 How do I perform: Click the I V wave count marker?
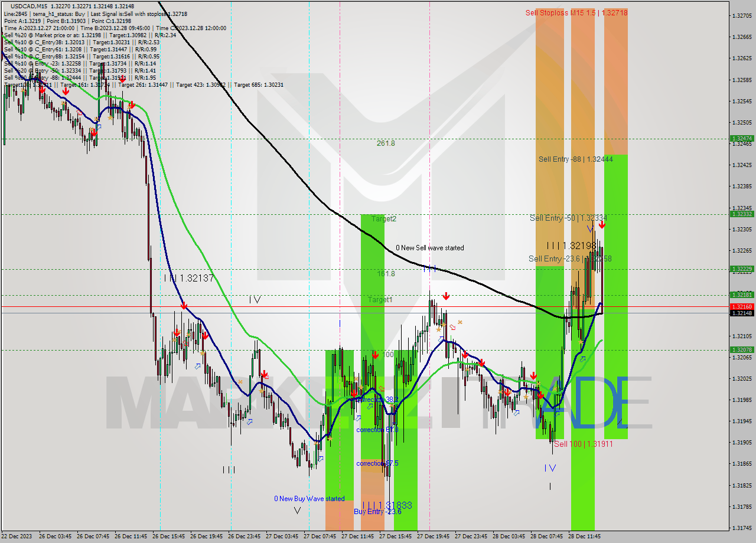click(255, 300)
